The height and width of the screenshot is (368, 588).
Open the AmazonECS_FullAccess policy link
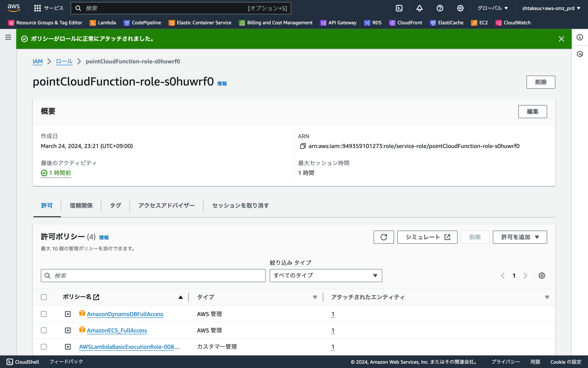coord(117,330)
